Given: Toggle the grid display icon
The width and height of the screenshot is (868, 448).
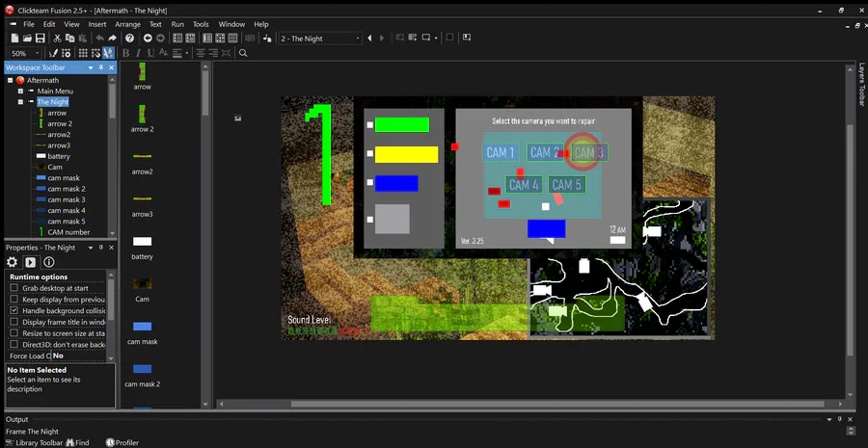Looking at the screenshot, I should (x=83, y=53).
